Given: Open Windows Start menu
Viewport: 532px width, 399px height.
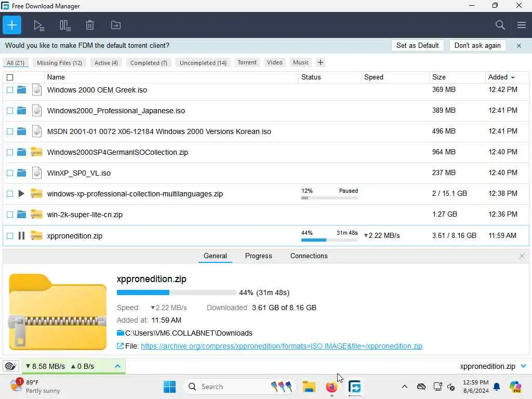Looking at the screenshot, I should tap(170, 387).
